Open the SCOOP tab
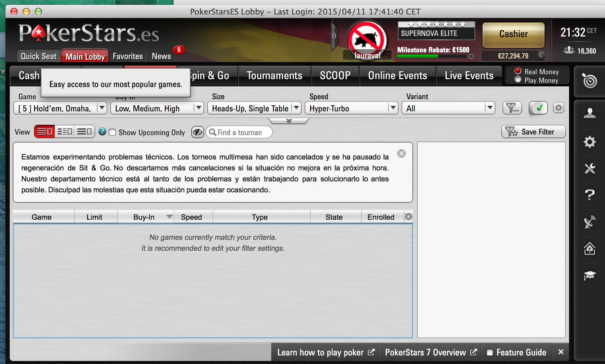This screenshot has height=364, width=605. point(335,76)
